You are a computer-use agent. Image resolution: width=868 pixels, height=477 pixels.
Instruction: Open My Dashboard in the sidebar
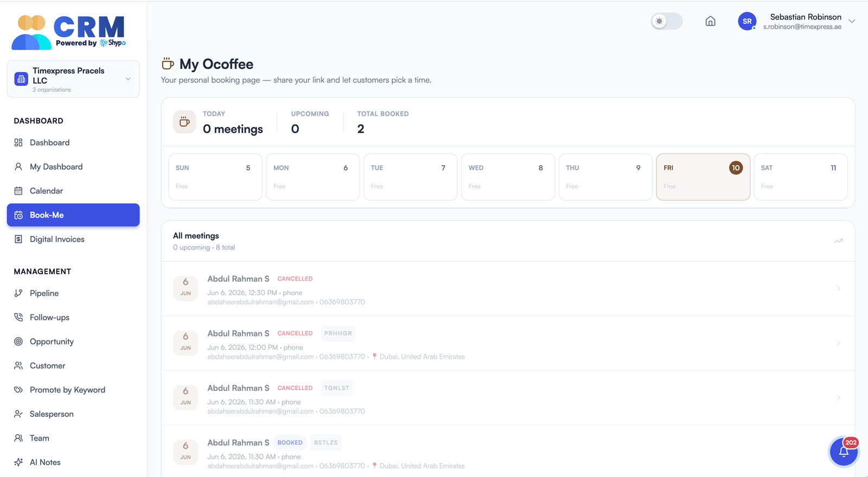(x=73, y=167)
